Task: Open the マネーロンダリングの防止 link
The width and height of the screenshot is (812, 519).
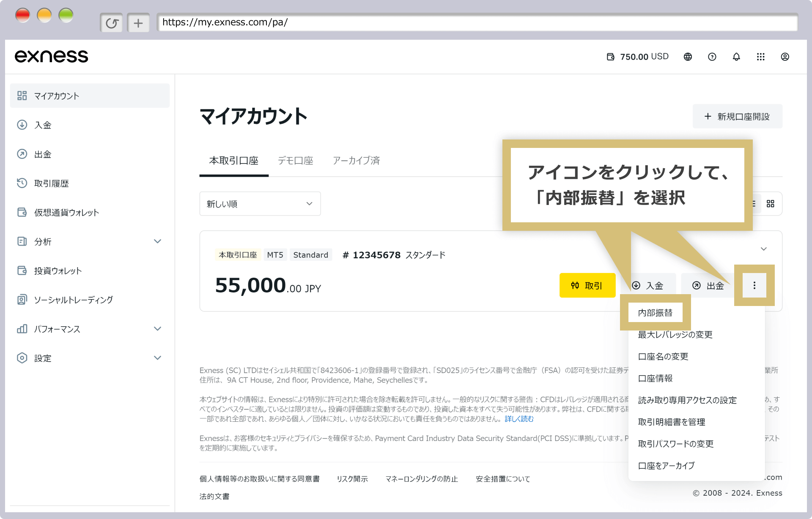Action: click(x=422, y=479)
